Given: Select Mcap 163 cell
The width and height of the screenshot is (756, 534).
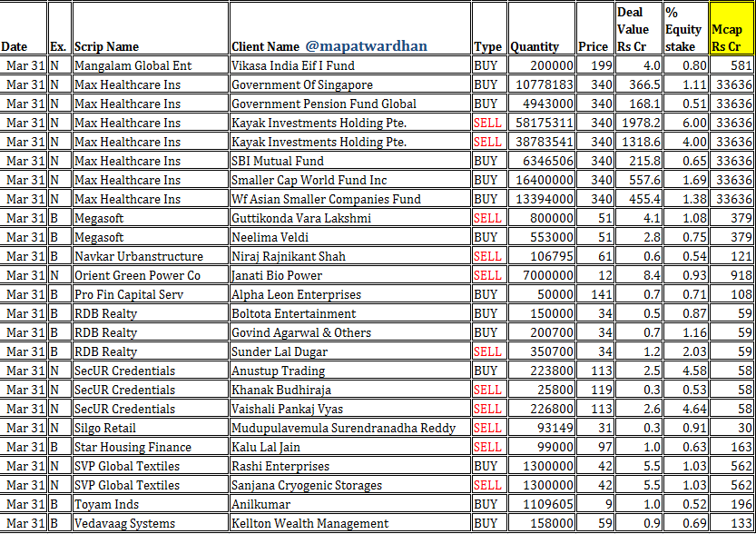Looking at the screenshot, I should (731, 447).
